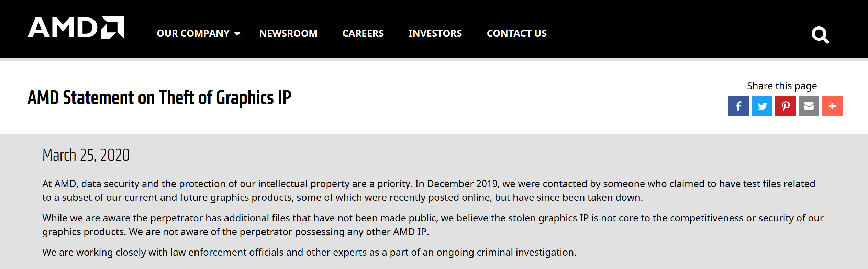Viewport: 868px width, 269px height.
Task: Click the March 25, 2020 date
Action: 86,155
